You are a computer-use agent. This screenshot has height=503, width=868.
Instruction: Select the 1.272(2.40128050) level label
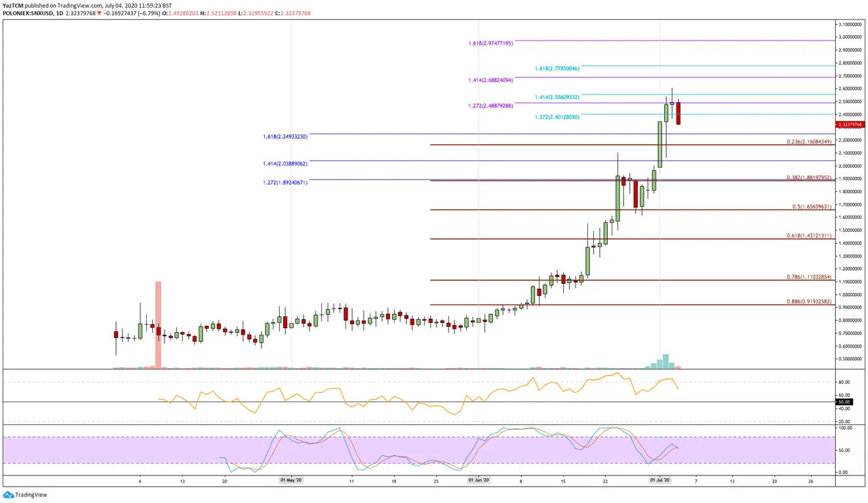(x=558, y=117)
